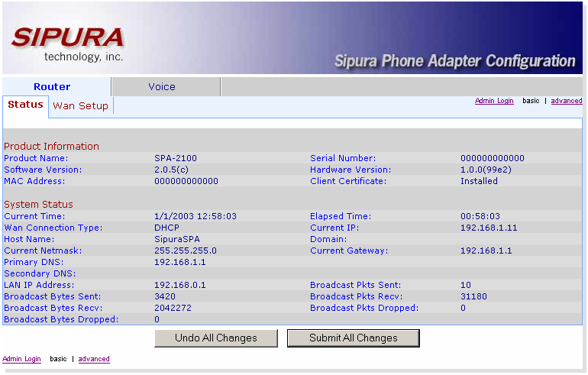Click the Current Netmask: label
Image resolution: width=588 pixels, height=375 pixels.
click(x=43, y=251)
